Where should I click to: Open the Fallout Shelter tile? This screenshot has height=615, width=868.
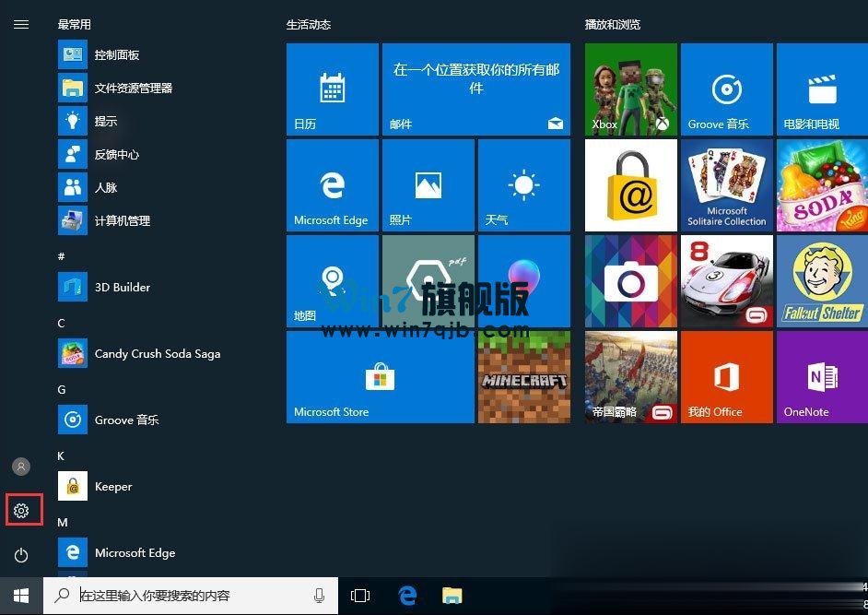pyautogui.click(x=822, y=281)
